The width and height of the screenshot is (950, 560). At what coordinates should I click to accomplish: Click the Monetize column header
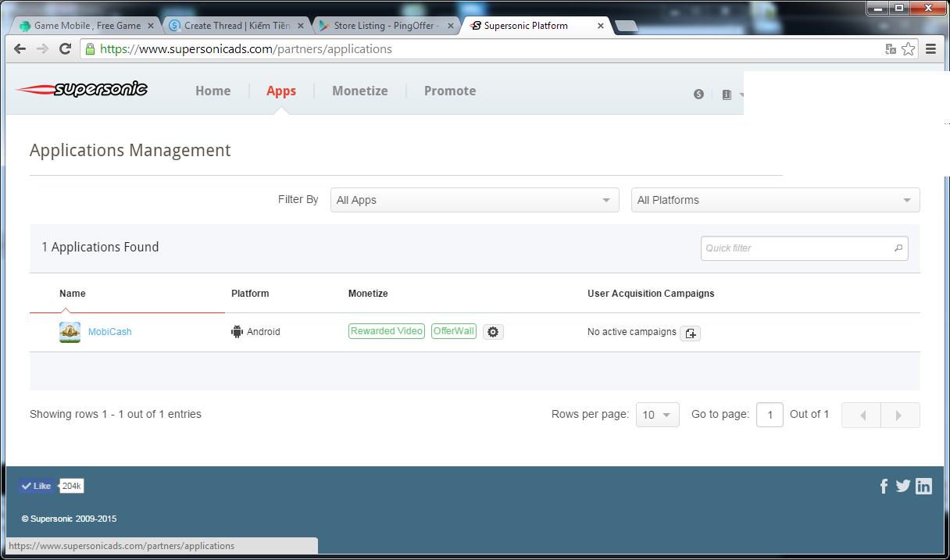point(368,294)
